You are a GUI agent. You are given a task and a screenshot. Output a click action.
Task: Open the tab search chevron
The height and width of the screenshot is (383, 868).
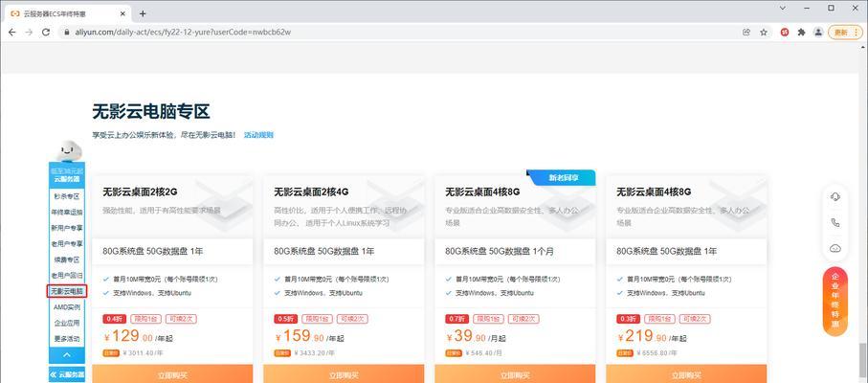(783, 8)
